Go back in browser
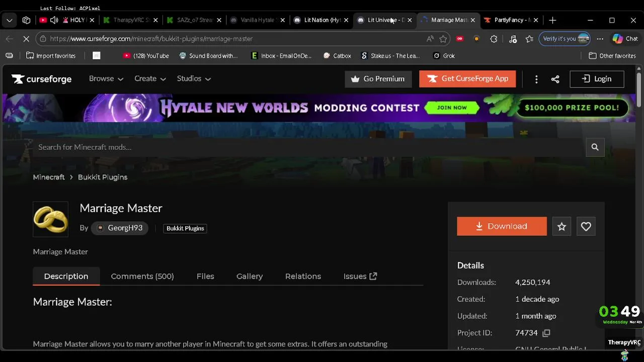644x362 pixels. pyautogui.click(x=9, y=39)
